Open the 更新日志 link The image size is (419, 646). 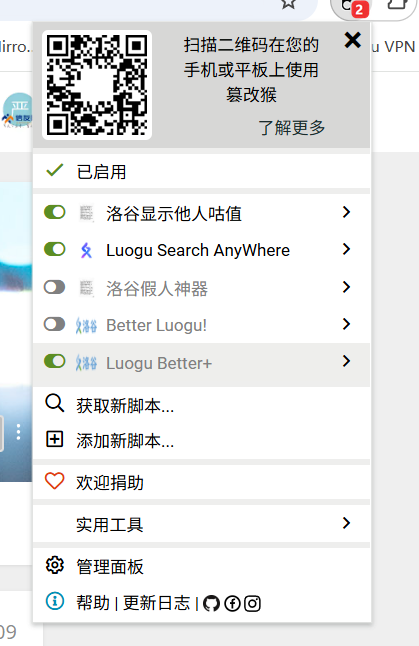(x=157, y=604)
